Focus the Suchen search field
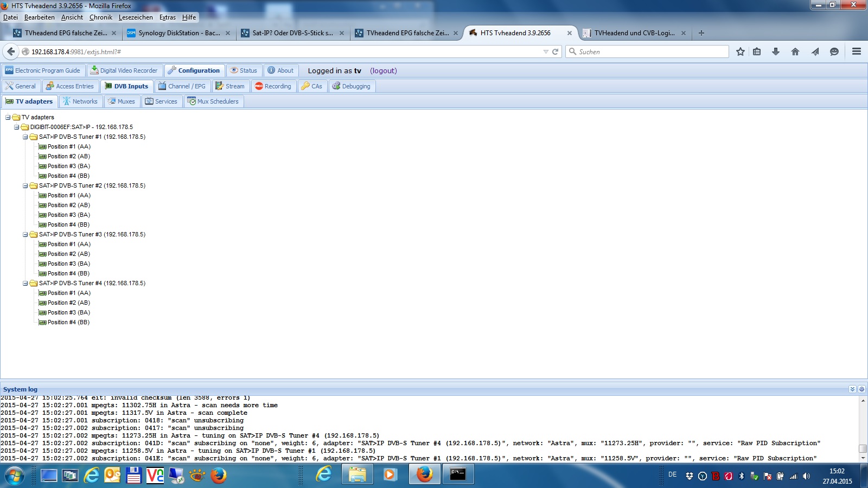 (647, 52)
